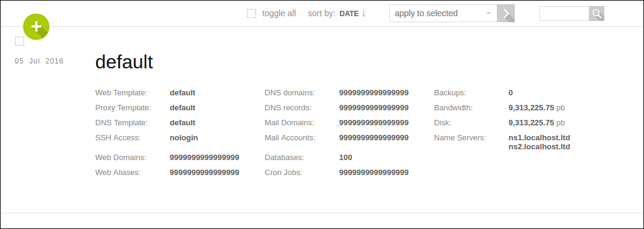Click the sort by label
The height and width of the screenshot is (229, 644).
pyautogui.click(x=321, y=14)
